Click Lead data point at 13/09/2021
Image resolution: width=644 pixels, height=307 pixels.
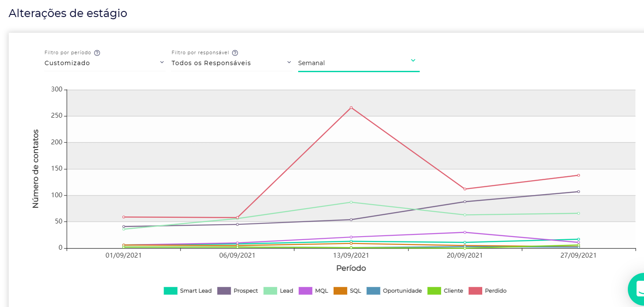pos(351,202)
